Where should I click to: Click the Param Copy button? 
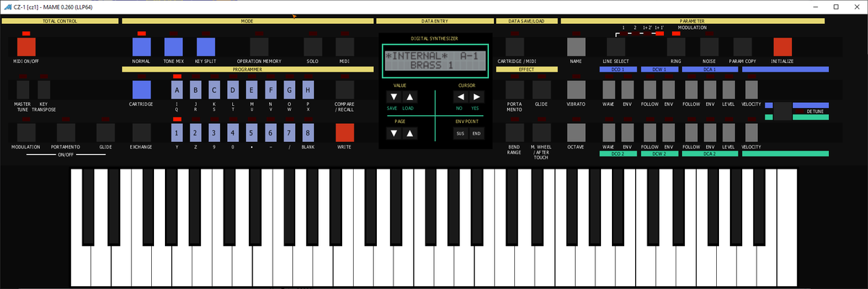[742, 47]
